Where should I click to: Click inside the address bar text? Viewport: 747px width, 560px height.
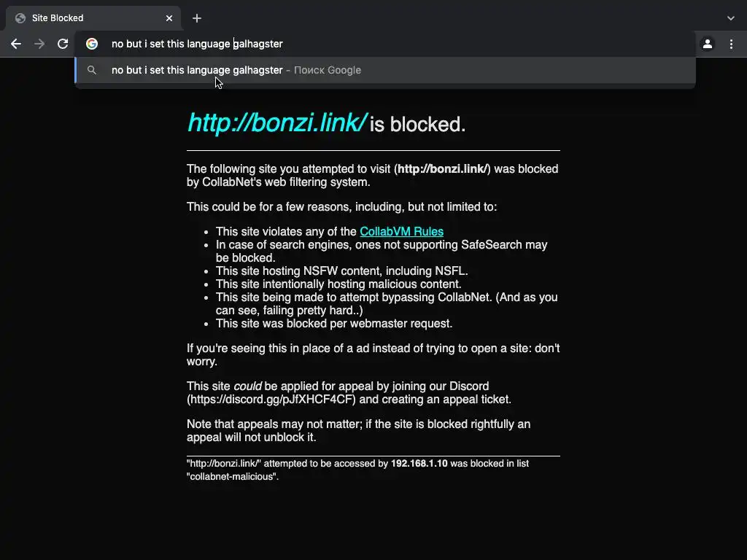point(197,44)
